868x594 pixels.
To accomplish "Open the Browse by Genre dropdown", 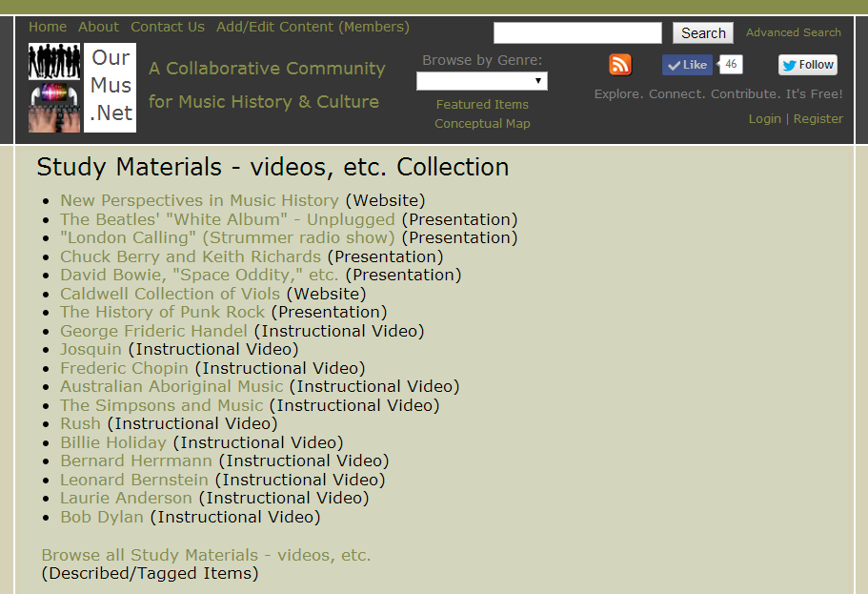I will click(x=482, y=81).
